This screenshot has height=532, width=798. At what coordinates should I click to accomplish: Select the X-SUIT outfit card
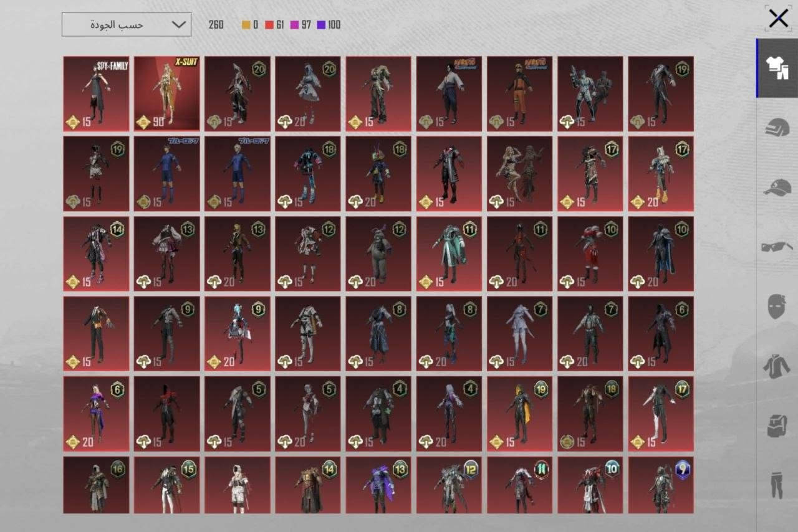(x=167, y=93)
